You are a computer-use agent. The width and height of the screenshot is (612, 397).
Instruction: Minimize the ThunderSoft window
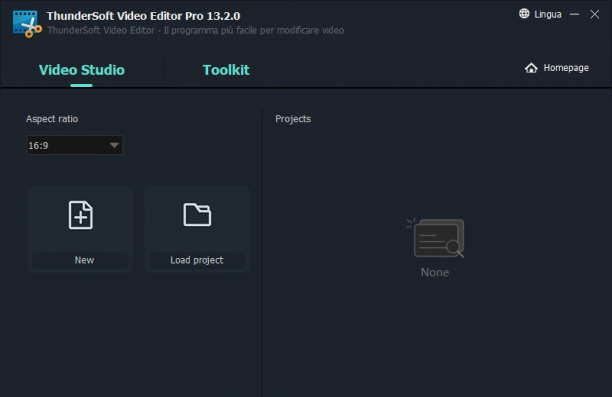pyautogui.click(x=574, y=14)
